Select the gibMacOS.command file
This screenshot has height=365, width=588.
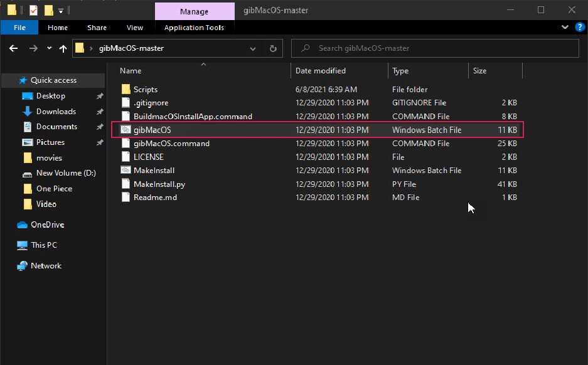[x=171, y=144]
